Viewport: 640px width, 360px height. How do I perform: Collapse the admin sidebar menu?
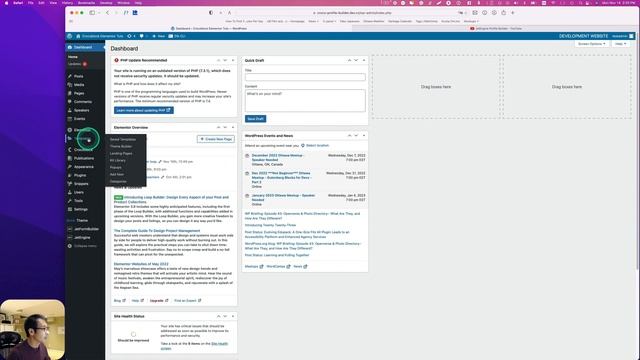[x=85, y=246]
